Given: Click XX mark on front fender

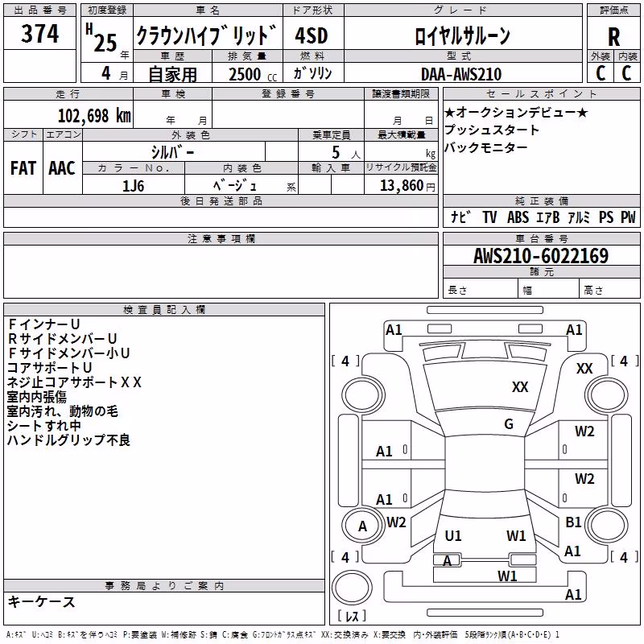Looking at the screenshot, I should [584, 369].
